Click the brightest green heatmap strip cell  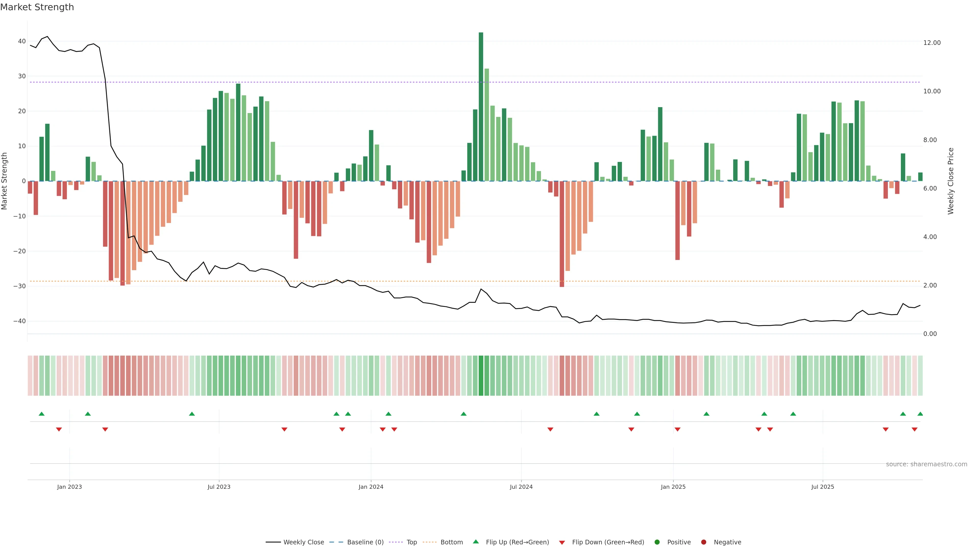[481, 376]
